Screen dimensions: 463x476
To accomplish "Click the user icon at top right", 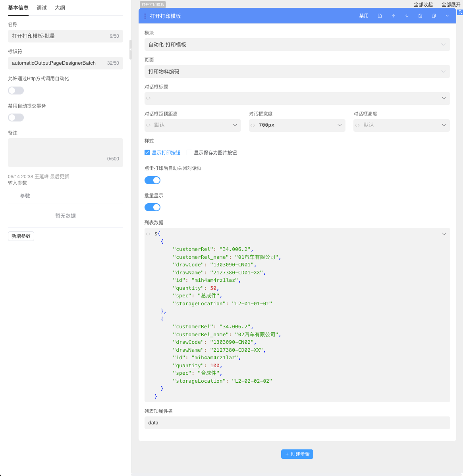I will click(x=460, y=12).
